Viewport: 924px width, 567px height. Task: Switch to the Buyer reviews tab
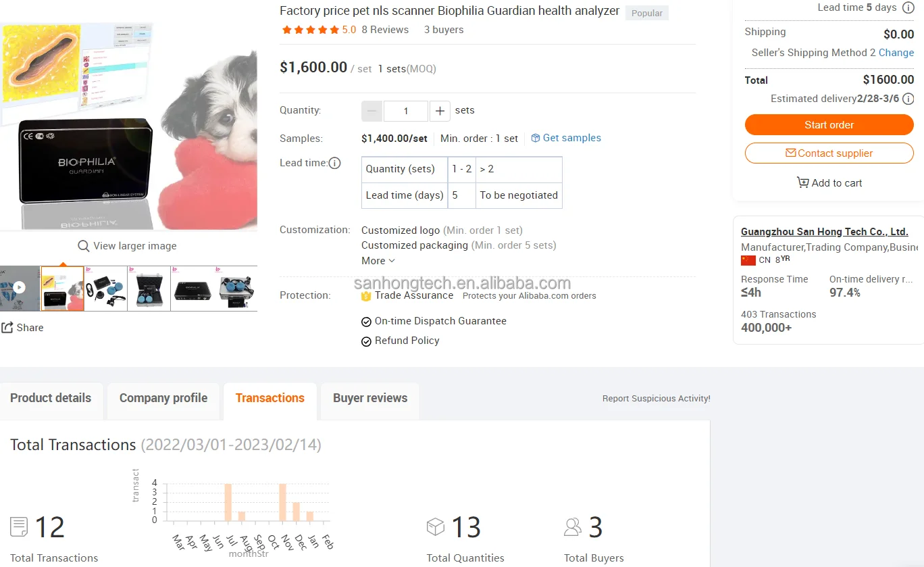(370, 398)
